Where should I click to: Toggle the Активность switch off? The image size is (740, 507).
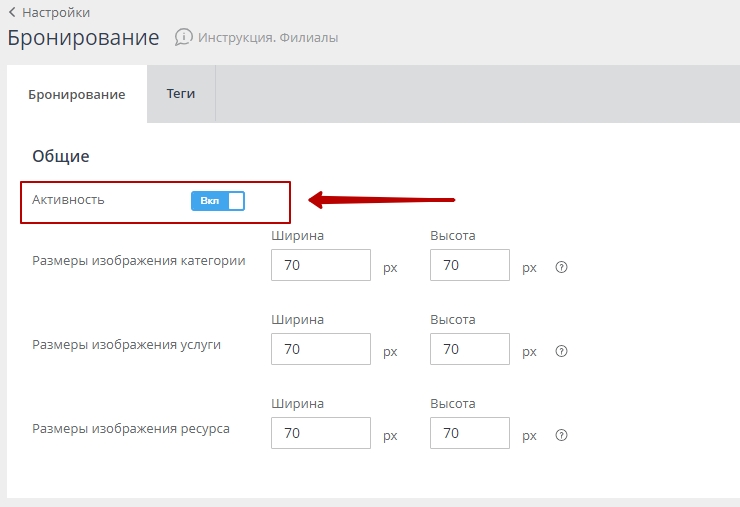[218, 201]
